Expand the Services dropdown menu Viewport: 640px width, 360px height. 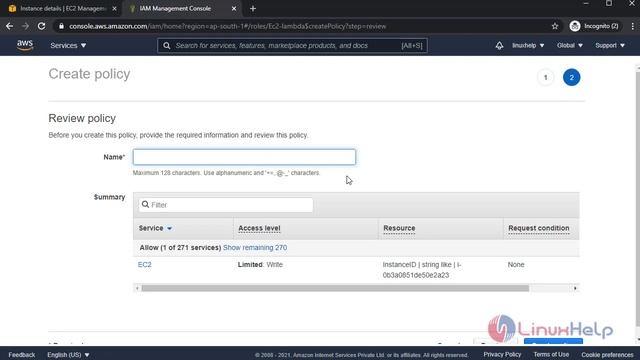click(68, 46)
